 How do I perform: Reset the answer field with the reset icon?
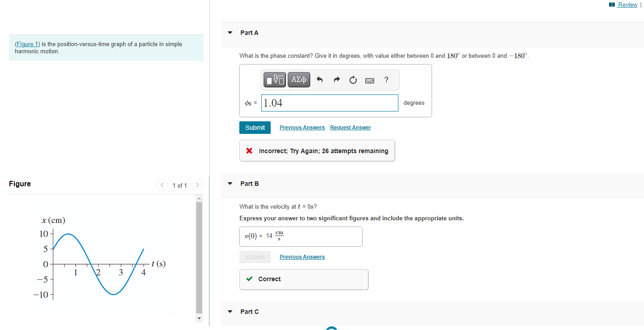(353, 80)
